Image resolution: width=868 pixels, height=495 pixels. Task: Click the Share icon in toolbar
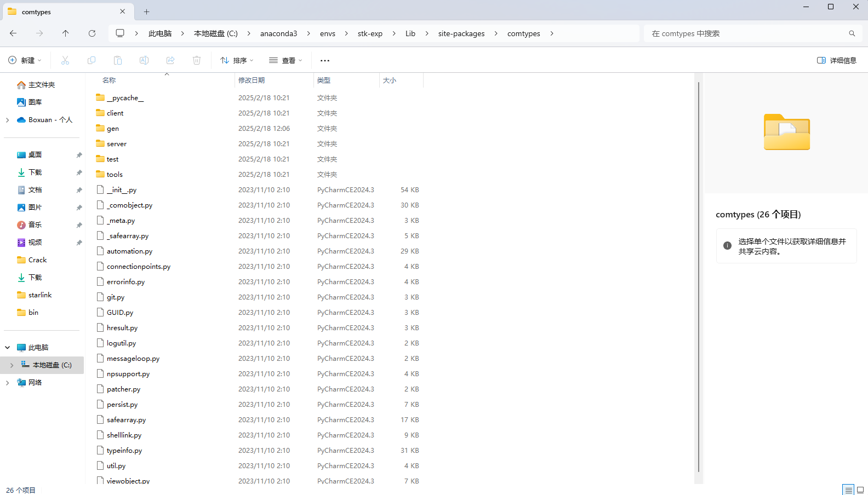coord(170,60)
